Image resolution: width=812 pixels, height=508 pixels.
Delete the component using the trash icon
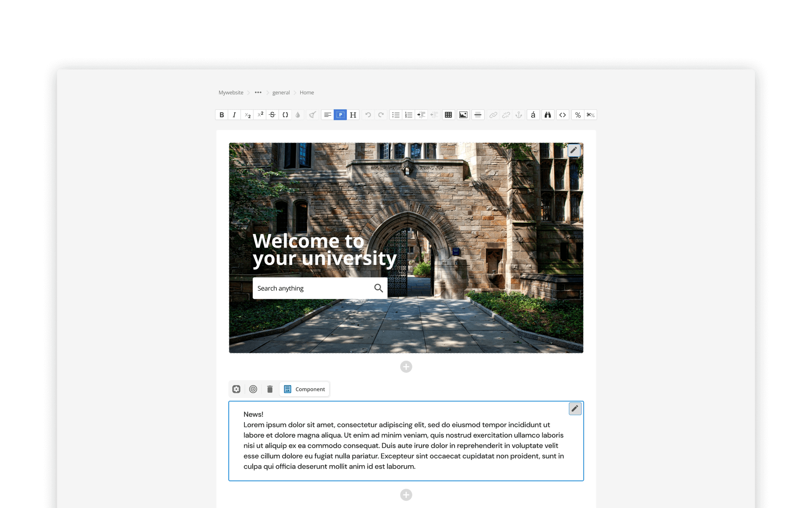pos(270,389)
